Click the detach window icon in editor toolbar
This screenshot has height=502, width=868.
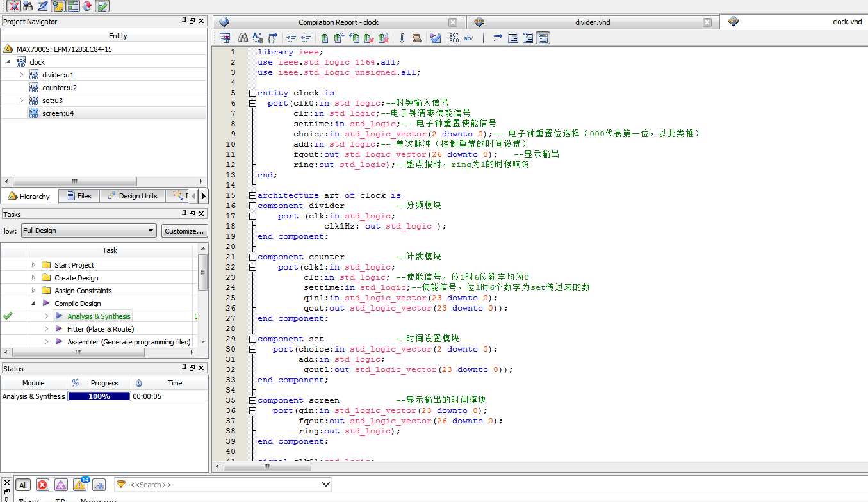coord(225,38)
